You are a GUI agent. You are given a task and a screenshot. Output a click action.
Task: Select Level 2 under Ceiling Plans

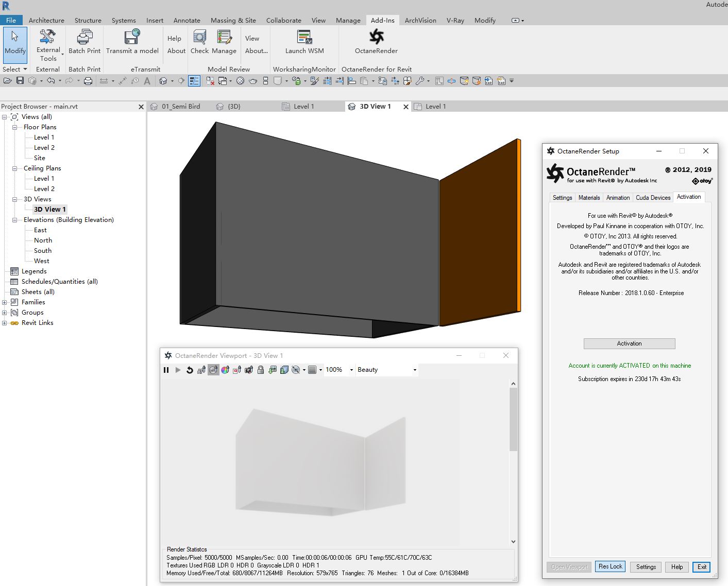point(44,189)
